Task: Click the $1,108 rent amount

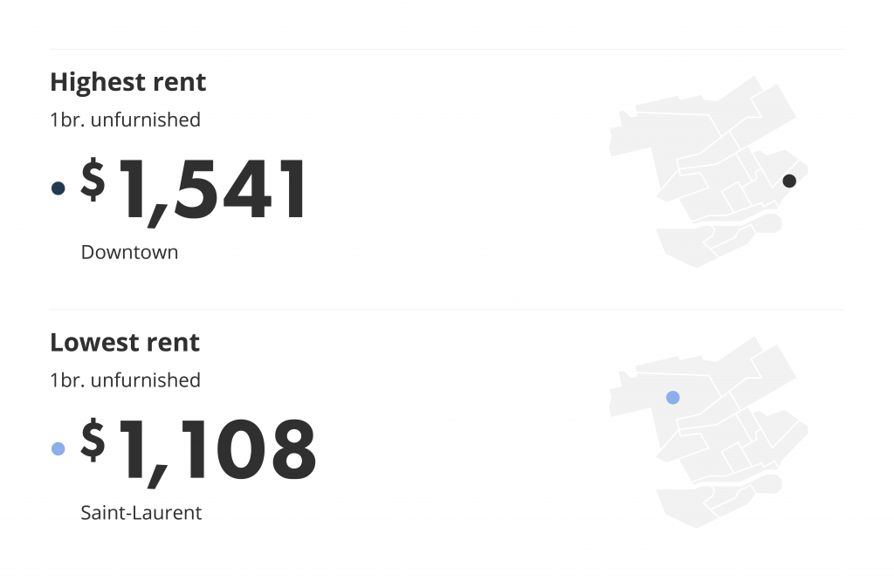Action: pyautogui.click(x=198, y=451)
